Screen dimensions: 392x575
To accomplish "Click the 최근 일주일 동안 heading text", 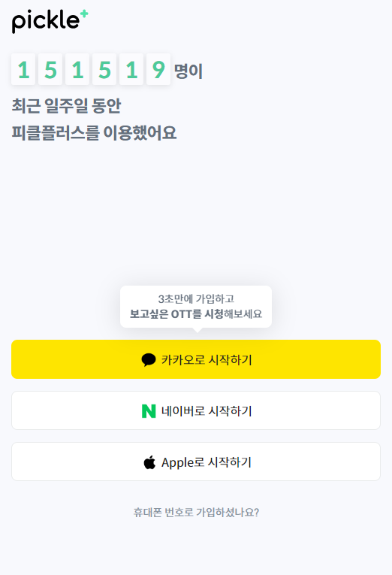I will point(66,106).
